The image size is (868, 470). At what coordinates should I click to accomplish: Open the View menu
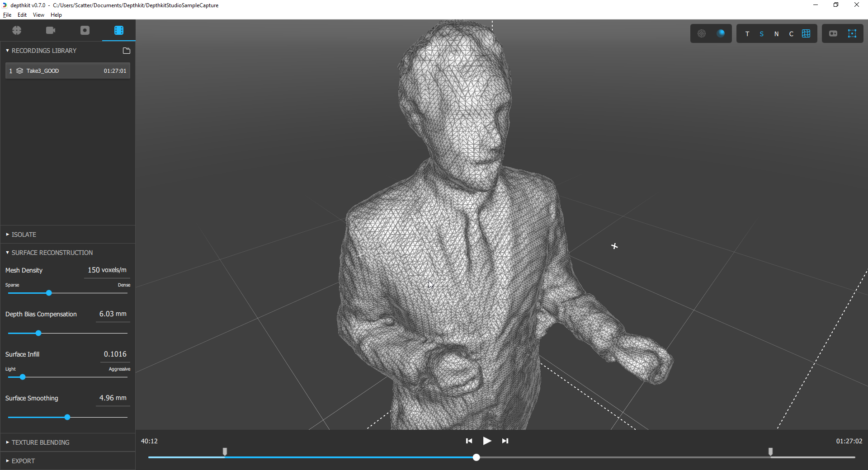(38, 15)
